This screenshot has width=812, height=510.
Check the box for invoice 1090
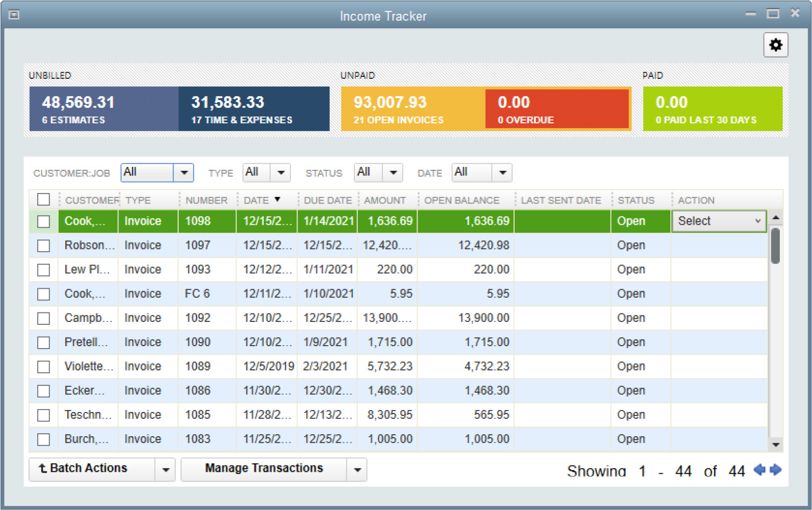click(44, 343)
